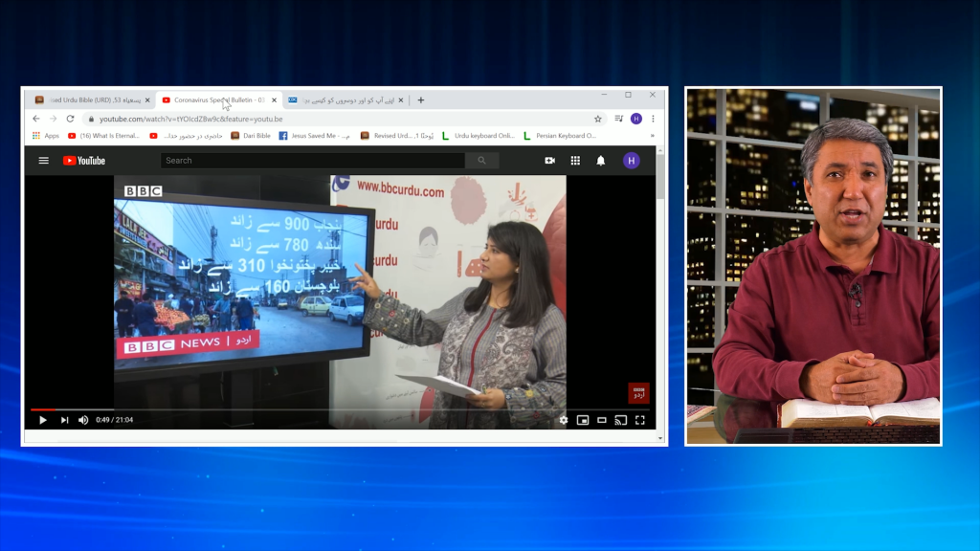Skip to the next video
This screenshot has height=551, width=980.
point(64,420)
